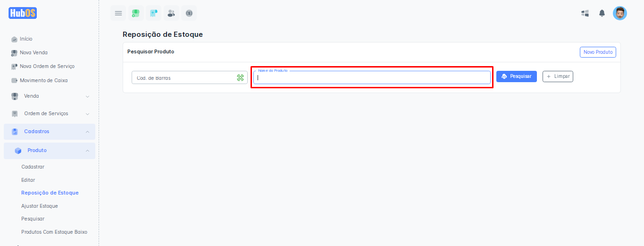Expand the Venda sidebar section

coord(50,96)
